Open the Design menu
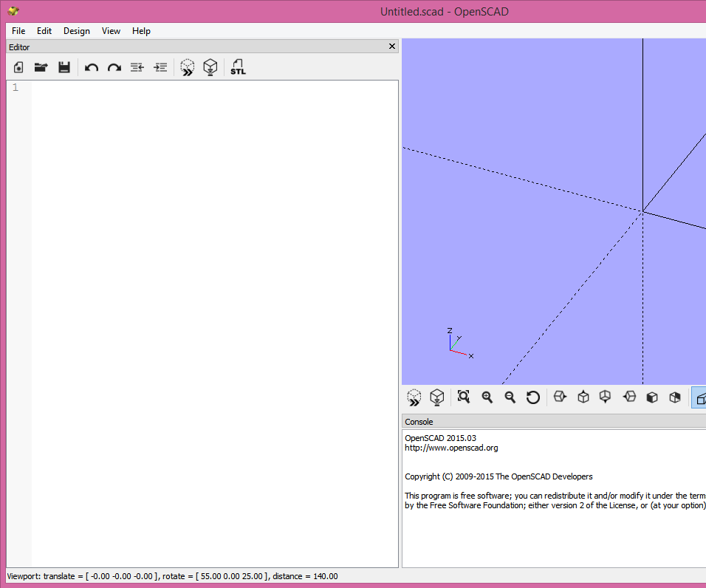This screenshot has height=588, width=706. pos(76,31)
